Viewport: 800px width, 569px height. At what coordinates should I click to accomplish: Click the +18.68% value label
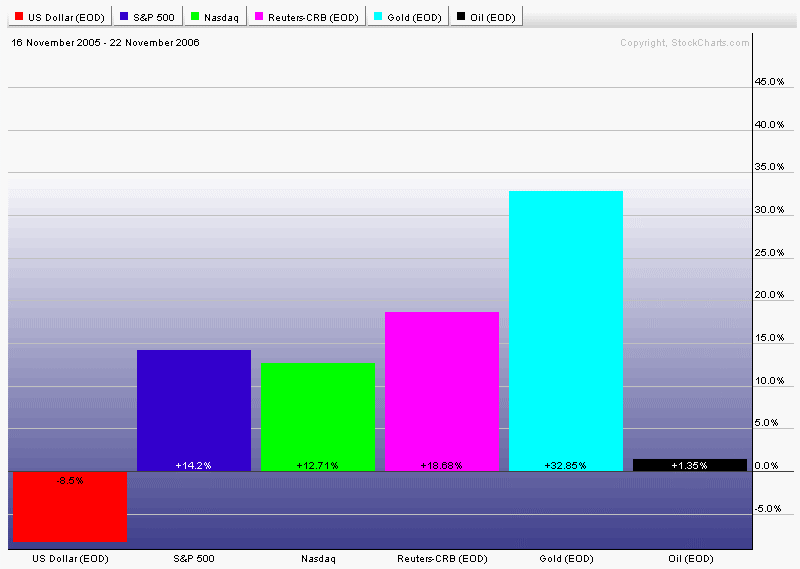pyautogui.click(x=441, y=465)
